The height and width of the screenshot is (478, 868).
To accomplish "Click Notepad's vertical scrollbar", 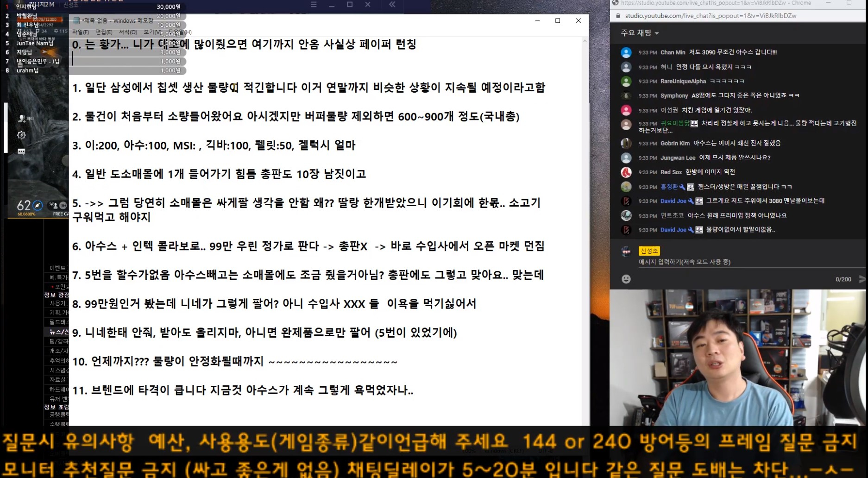I will tap(585, 232).
